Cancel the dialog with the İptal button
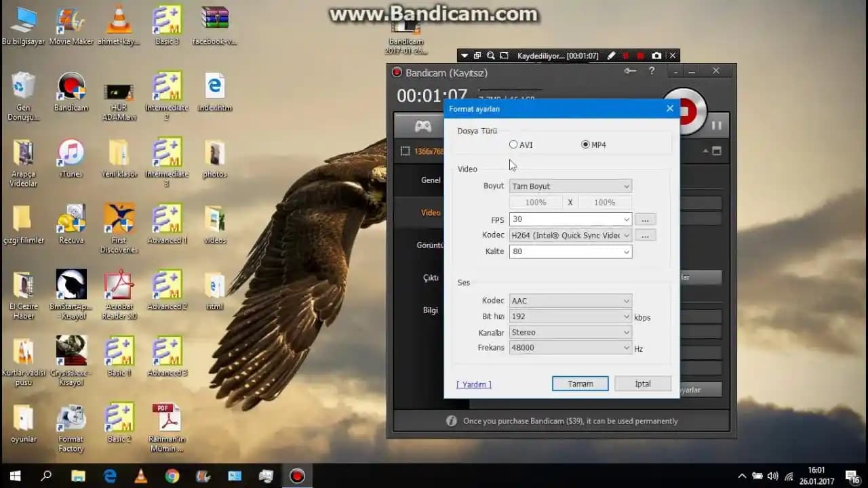 [643, 384]
